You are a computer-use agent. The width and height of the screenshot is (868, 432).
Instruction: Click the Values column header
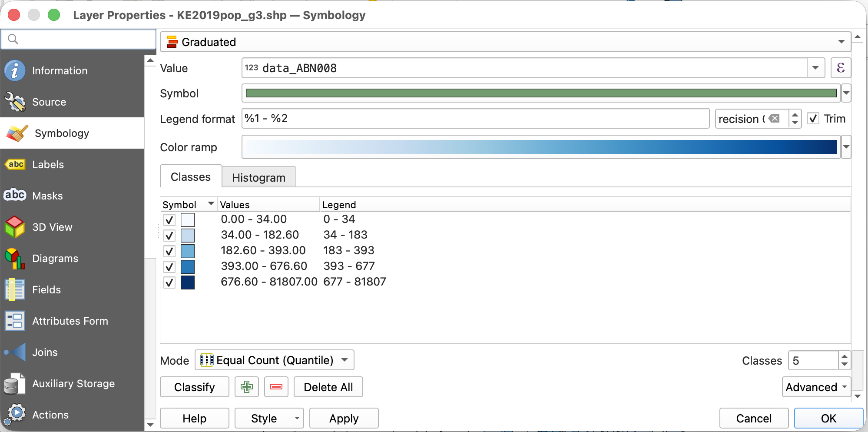point(268,204)
